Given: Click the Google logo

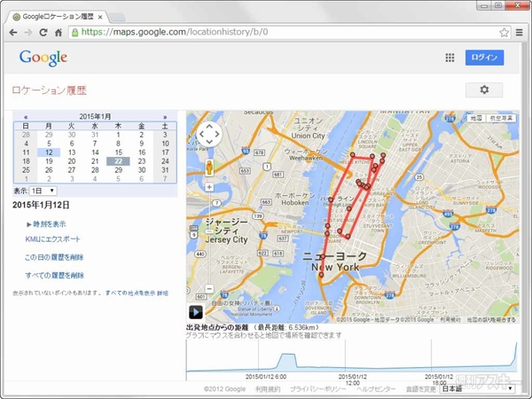Looking at the screenshot, I should 43,58.
